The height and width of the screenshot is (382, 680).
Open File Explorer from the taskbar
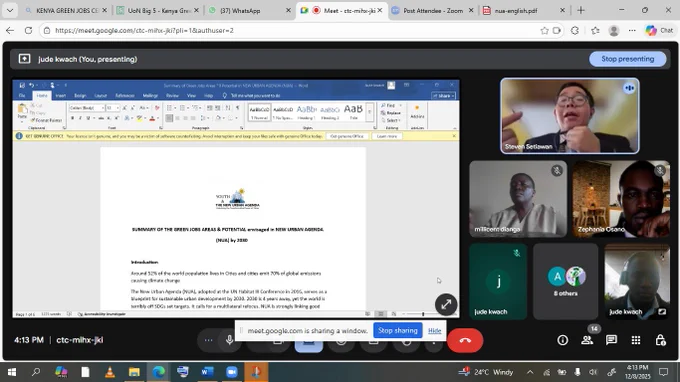(134, 372)
